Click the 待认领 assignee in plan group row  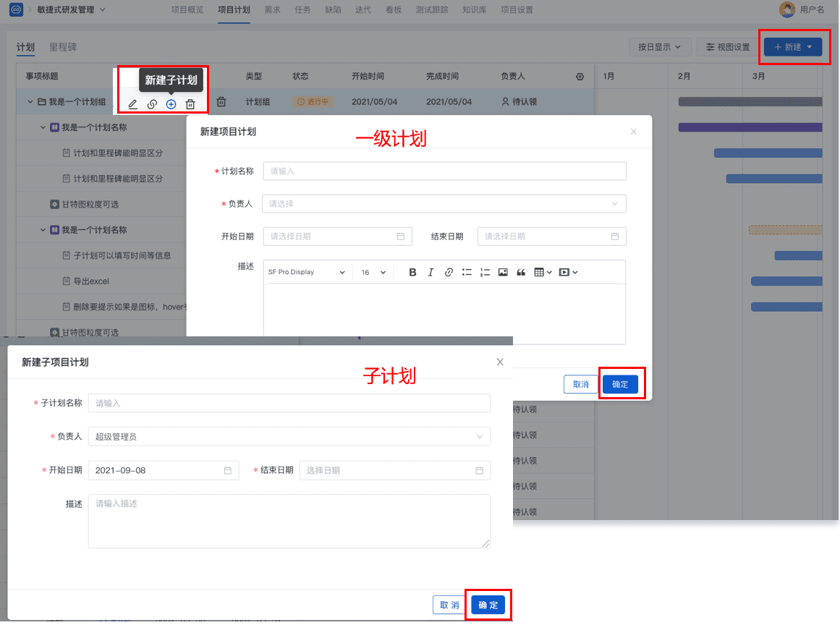tap(519, 102)
